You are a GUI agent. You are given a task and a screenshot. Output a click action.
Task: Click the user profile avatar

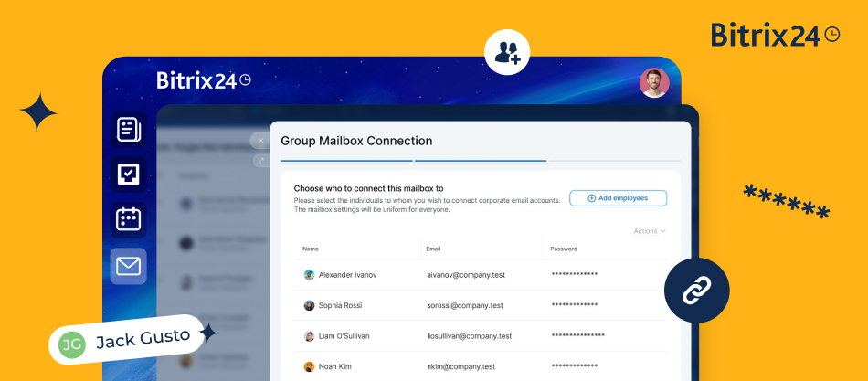[x=654, y=83]
